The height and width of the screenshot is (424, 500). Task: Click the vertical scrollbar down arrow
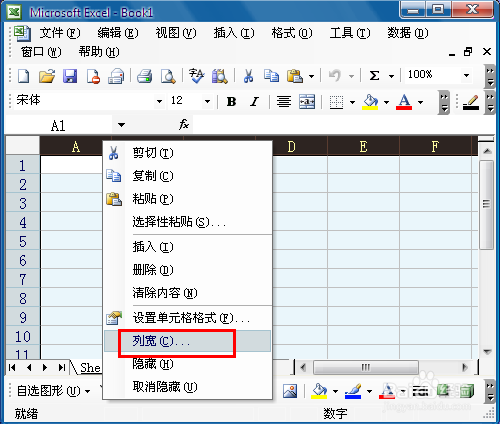(x=487, y=352)
